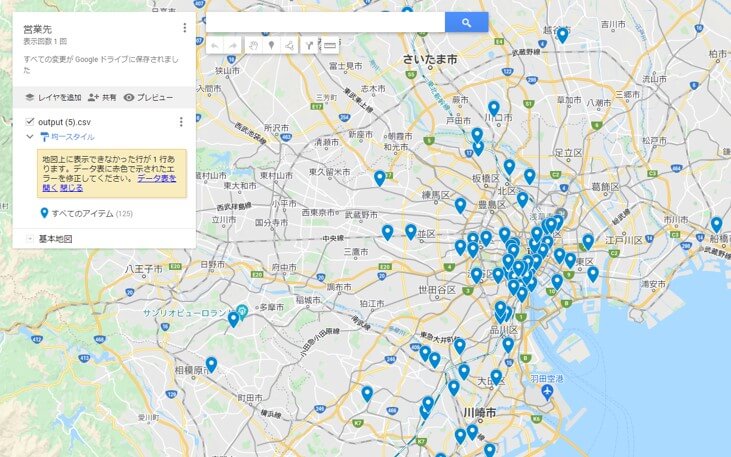Click the 葛飾区 map label

(606, 187)
